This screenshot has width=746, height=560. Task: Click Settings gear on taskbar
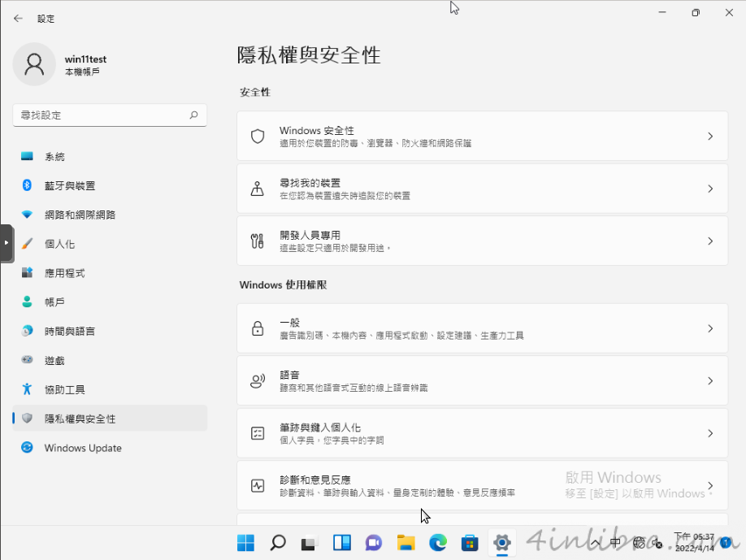click(502, 542)
